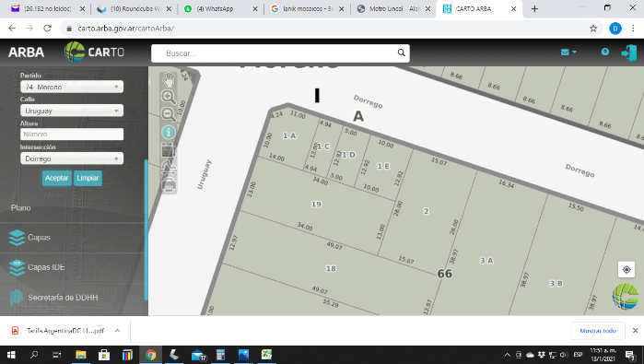Open the Intersección dropdown showing Dorrego
Image resolution: width=644 pixels, height=364 pixels.
(72, 159)
